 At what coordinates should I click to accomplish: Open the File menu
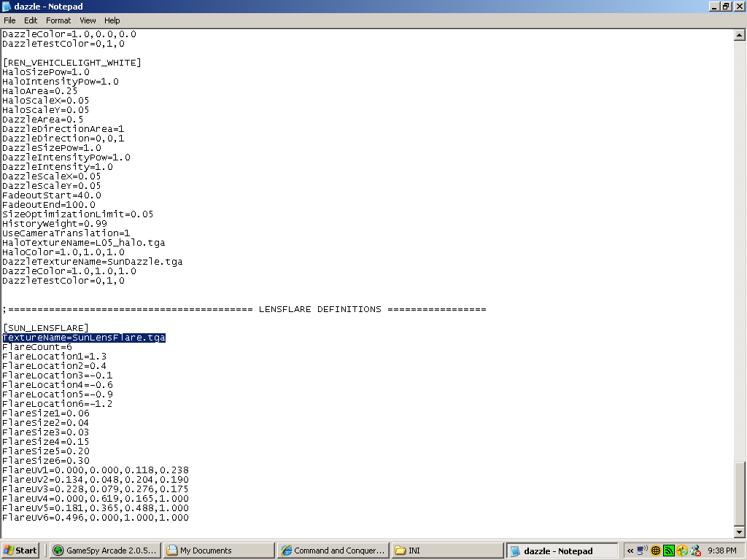(x=9, y=20)
